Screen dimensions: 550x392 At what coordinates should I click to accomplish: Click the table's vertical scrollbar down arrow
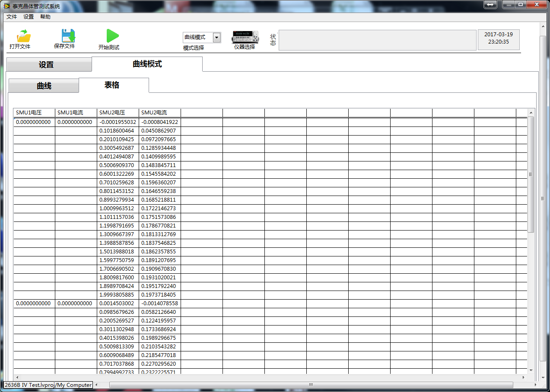pos(531,370)
